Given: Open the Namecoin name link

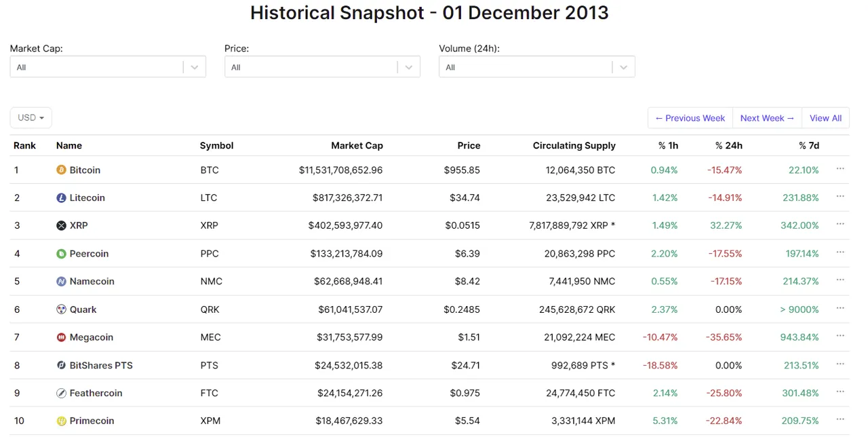Looking at the screenshot, I should click(92, 282).
